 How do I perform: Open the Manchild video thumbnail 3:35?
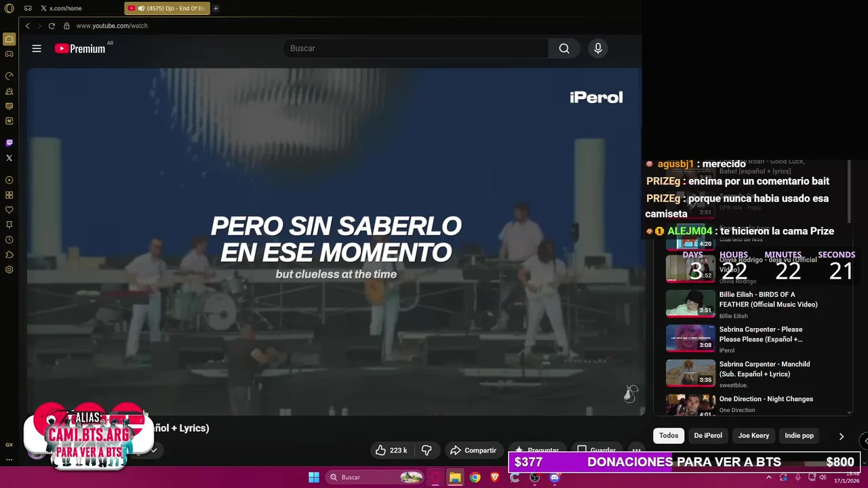coord(690,373)
